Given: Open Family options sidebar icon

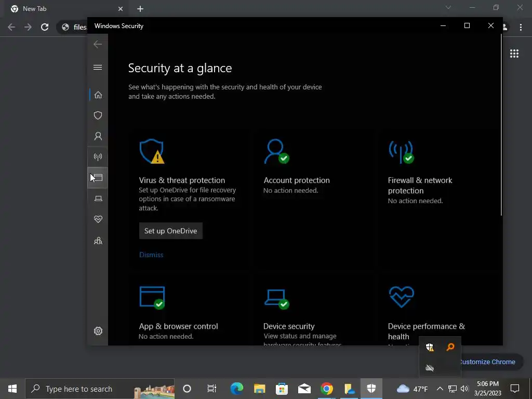Looking at the screenshot, I should (98, 241).
